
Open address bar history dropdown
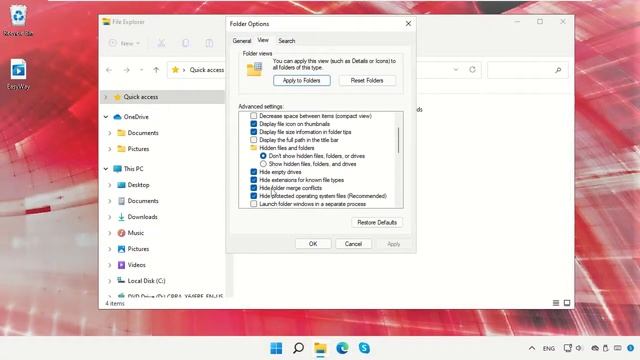456,70
